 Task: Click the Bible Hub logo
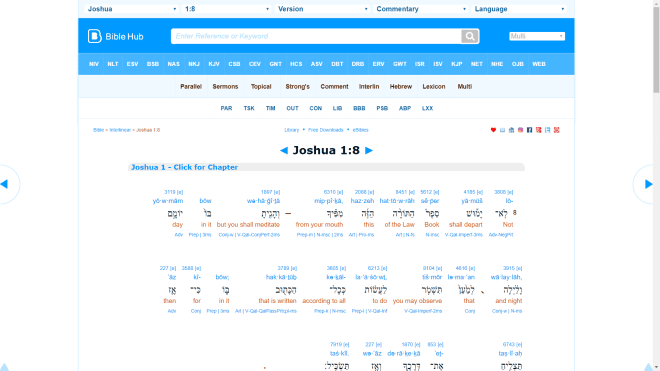pyautogui.click(x=116, y=36)
